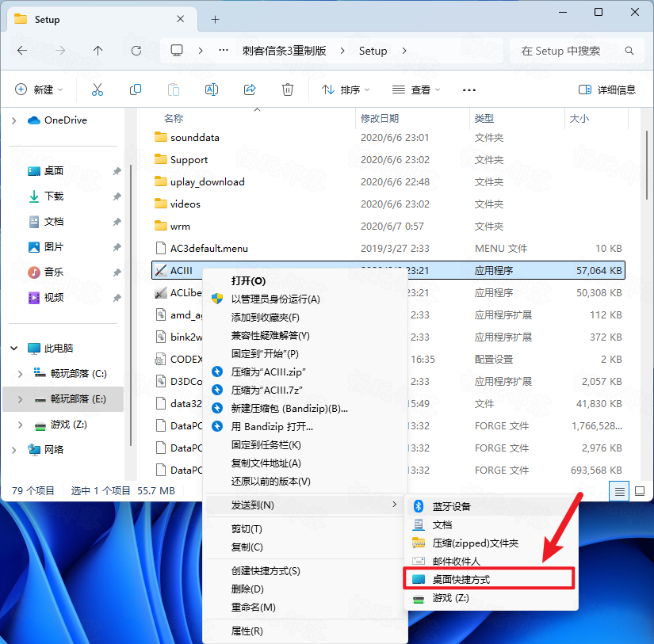654x644 pixels.
Task: Show hidden path with address bar ellipsis
Action: [224, 50]
